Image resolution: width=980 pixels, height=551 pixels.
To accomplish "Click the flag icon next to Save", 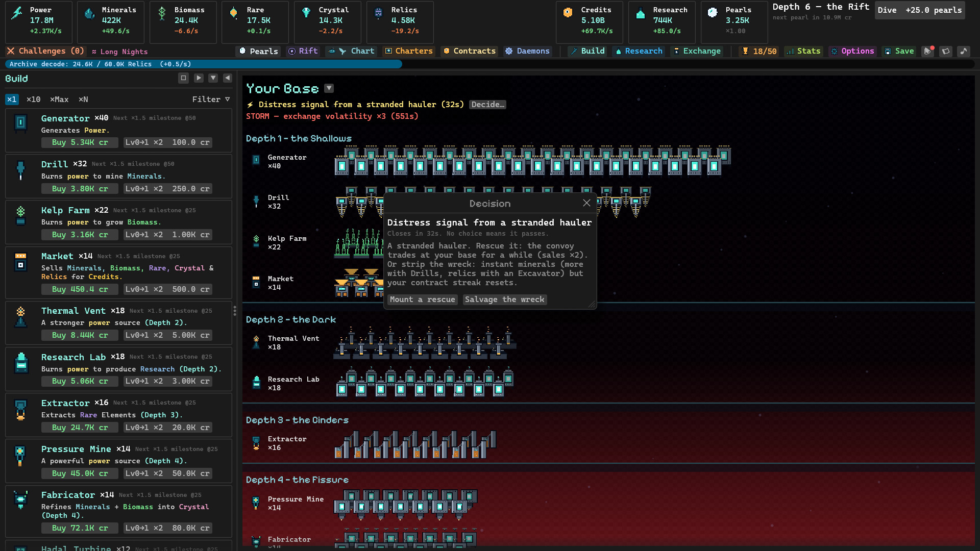I will (x=946, y=51).
